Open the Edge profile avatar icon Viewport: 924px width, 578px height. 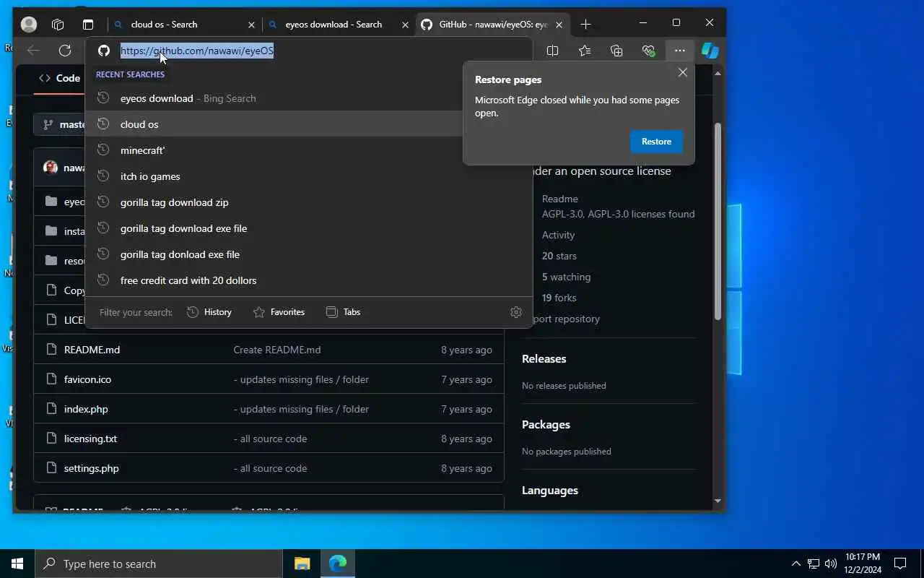click(29, 25)
